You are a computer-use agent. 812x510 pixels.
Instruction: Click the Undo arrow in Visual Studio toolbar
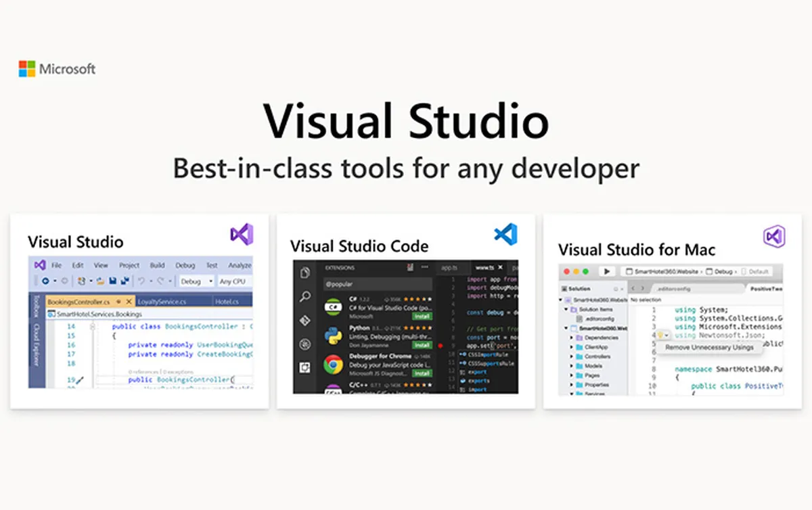tap(141, 281)
